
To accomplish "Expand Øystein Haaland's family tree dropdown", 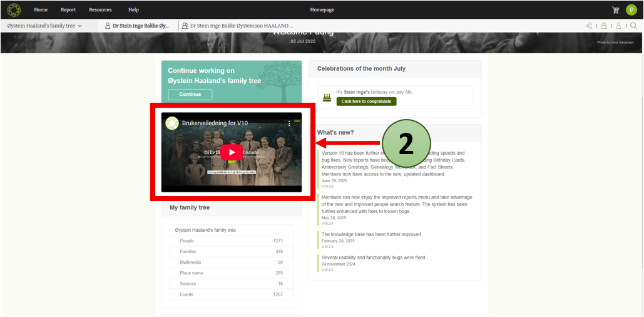I will point(44,26).
